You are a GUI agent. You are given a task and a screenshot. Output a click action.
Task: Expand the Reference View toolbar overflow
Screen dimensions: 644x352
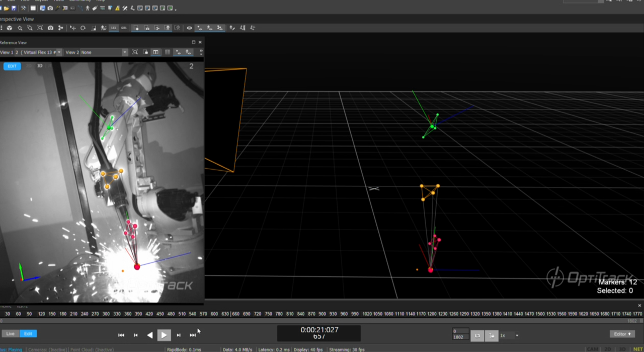tap(201, 52)
